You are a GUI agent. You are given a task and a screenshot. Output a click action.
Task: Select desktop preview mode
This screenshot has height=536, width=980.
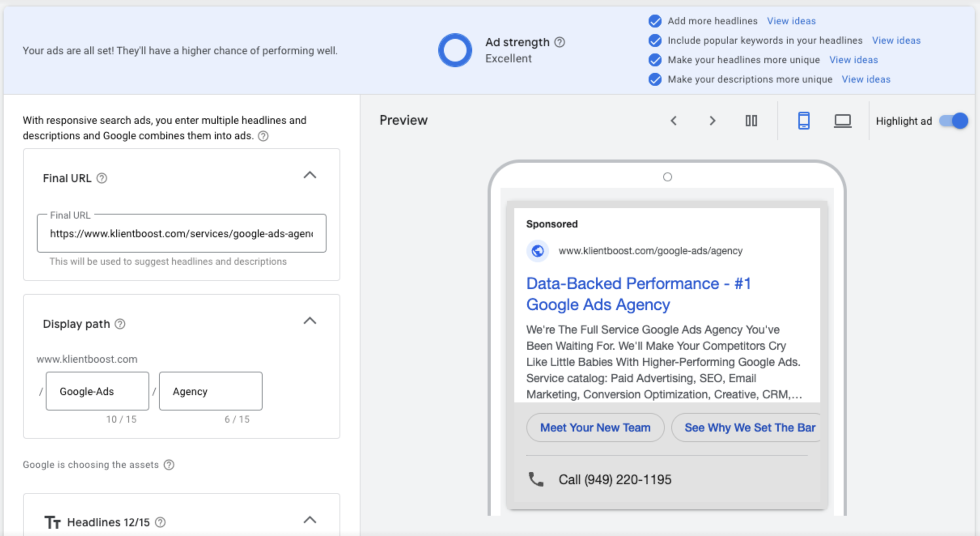(x=842, y=121)
